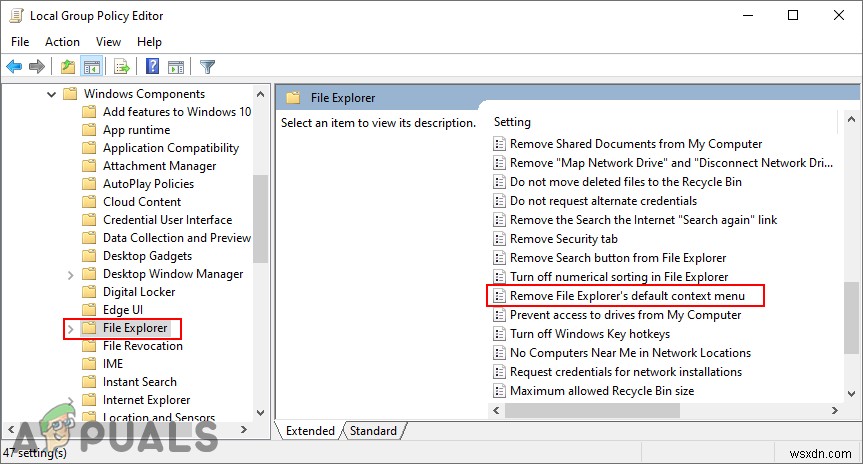Select File Revocation in the tree
Image resolution: width=863 pixels, height=464 pixels.
[x=143, y=346]
